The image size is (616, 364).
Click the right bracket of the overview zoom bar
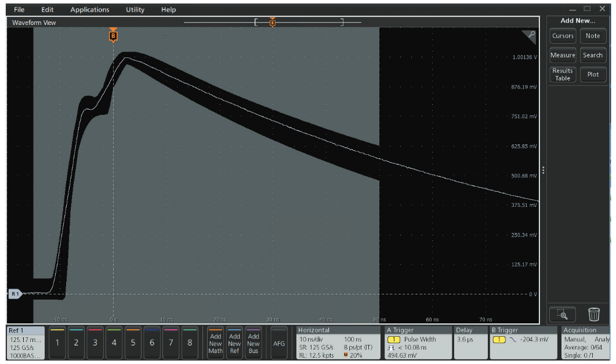point(342,23)
